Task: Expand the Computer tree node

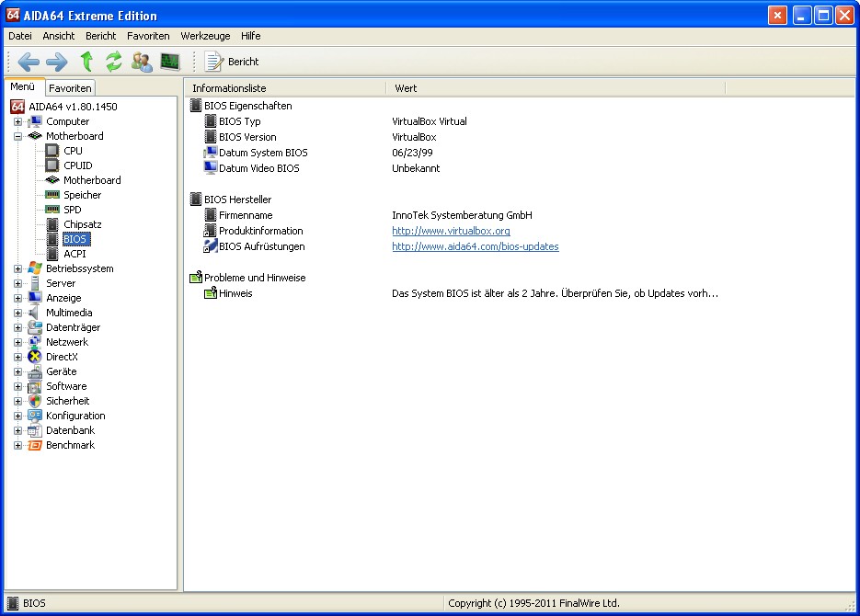Action: coord(18,121)
